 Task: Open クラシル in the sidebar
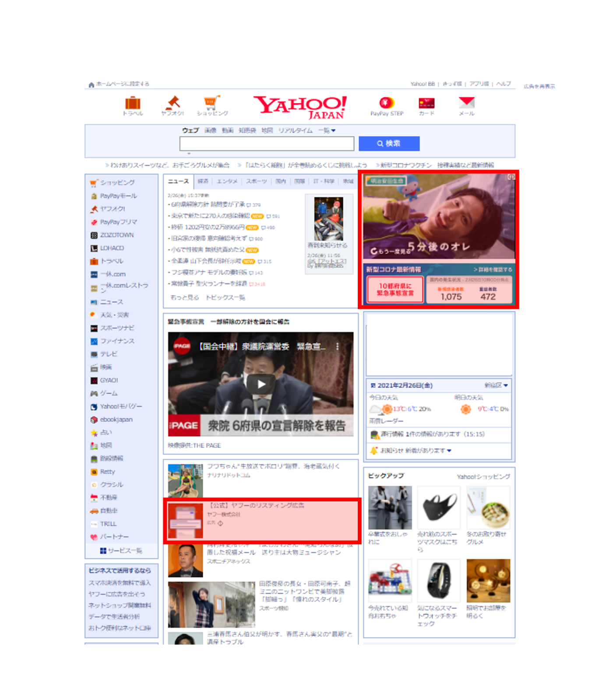coord(112,485)
